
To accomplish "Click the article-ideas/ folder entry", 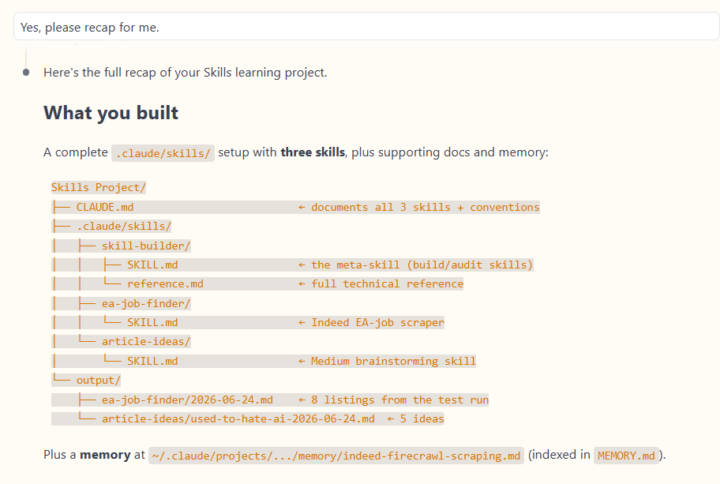I will (146, 342).
